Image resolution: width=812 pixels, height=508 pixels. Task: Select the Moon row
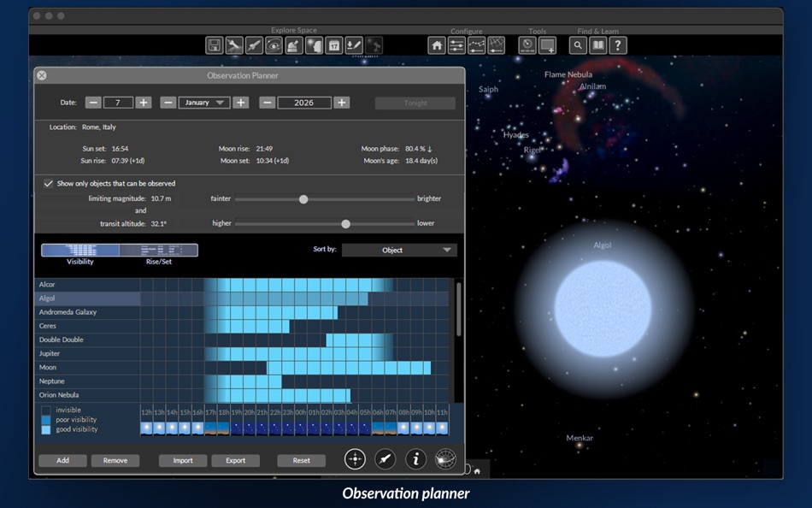tap(242, 368)
